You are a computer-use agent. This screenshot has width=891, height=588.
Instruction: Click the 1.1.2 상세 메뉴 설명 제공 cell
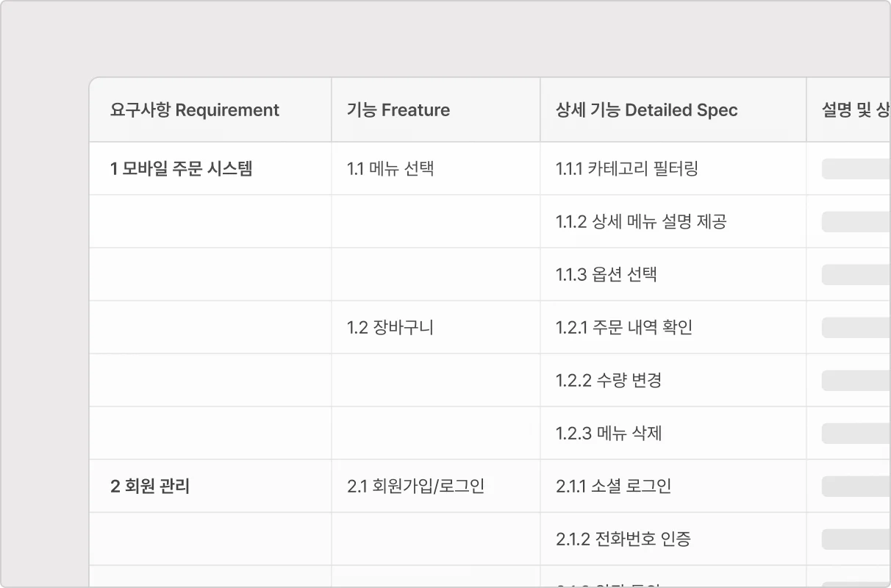[x=641, y=222]
